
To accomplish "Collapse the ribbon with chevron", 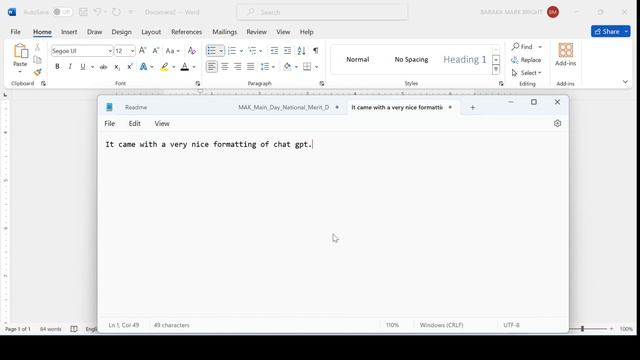I will 625,82.
